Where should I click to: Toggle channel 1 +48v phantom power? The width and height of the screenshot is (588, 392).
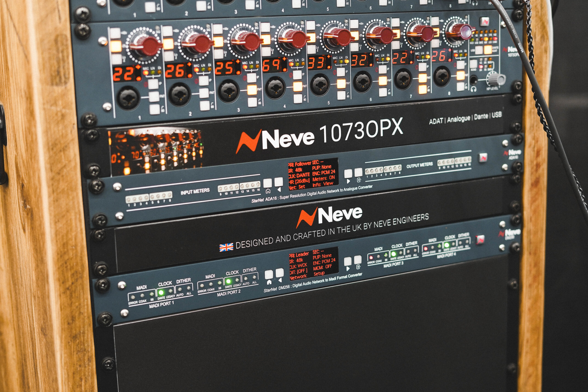[x=115, y=33]
